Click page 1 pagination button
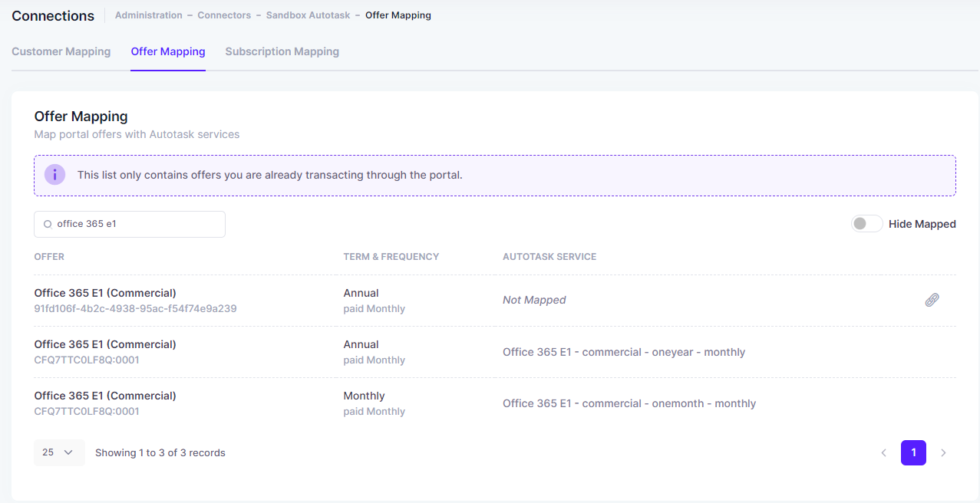 coord(913,452)
